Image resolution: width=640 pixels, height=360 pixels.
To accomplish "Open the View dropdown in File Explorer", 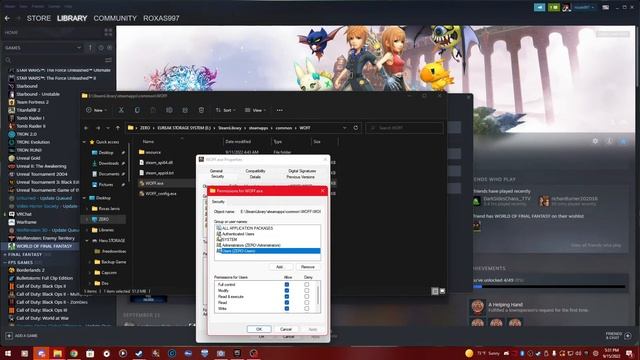I will [x=255, y=110].
